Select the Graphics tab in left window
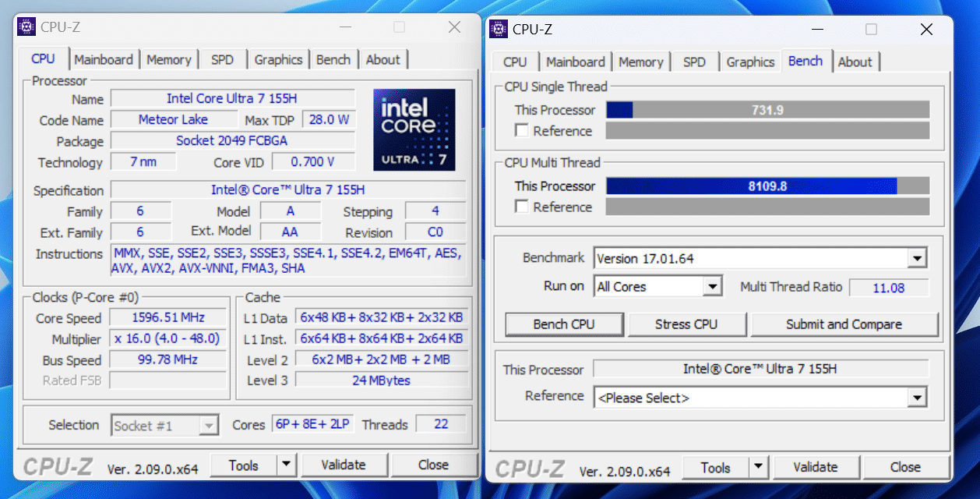The height and width of the screenshot is (499, 980). (278, 59)
